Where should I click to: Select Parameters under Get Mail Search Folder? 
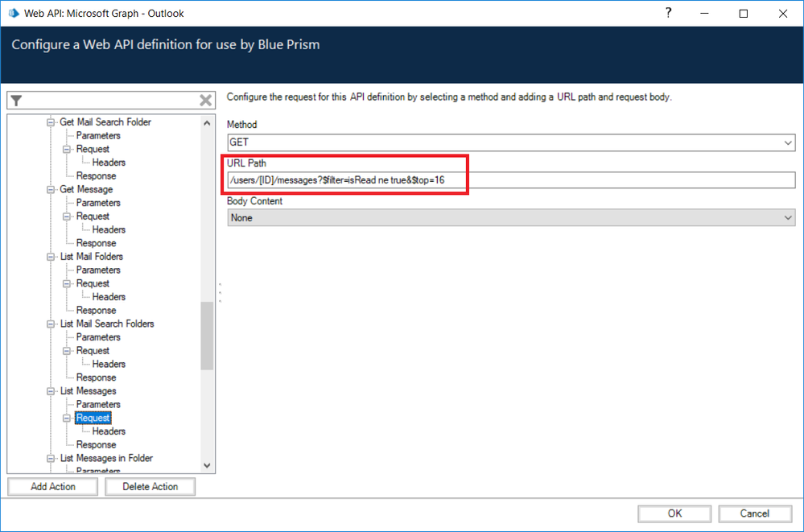pos(98,135)
